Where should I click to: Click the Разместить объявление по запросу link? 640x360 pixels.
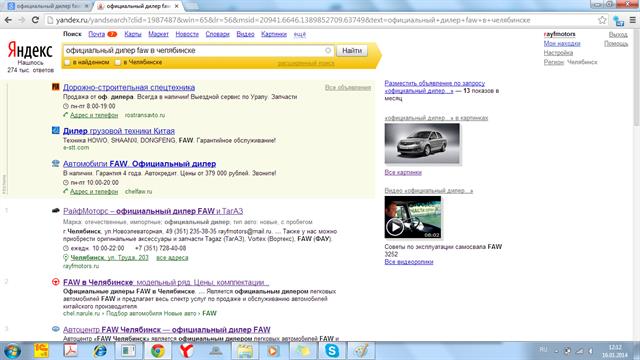click(435, 87)
